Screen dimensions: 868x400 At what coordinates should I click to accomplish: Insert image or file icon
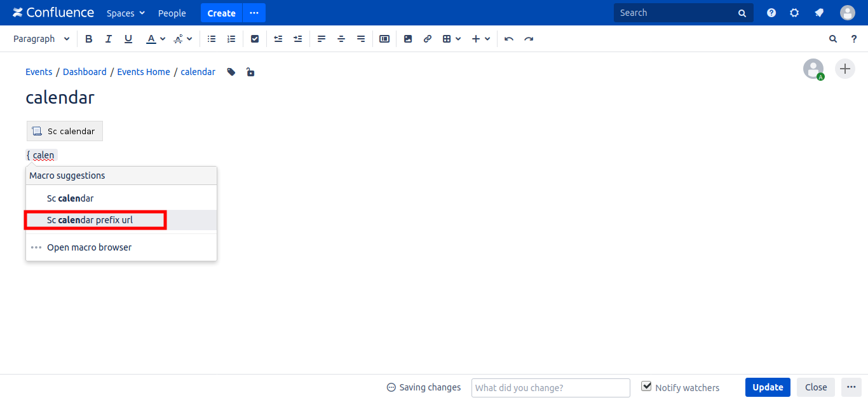(x=408, y=39)
